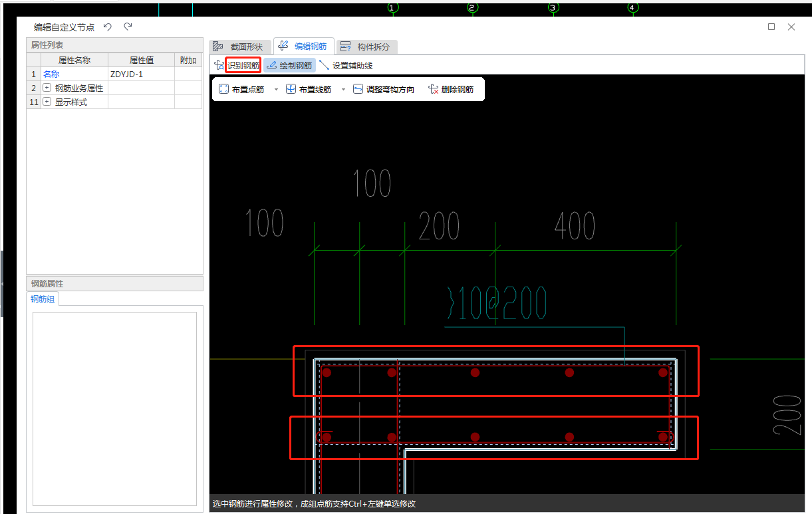
Task: Click the 识别钢筋 magnifier icon
Action: (219, 65)
